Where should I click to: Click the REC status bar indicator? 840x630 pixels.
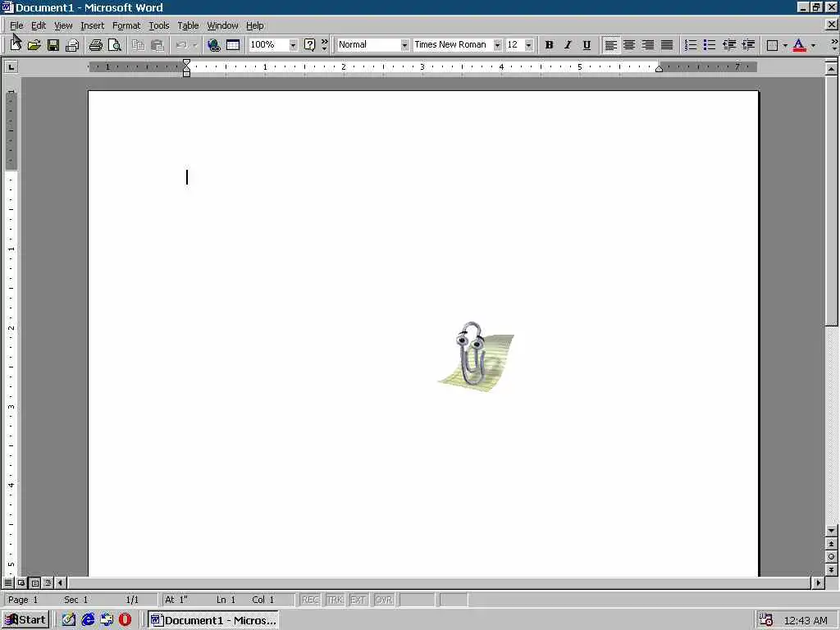coord(310,600)
